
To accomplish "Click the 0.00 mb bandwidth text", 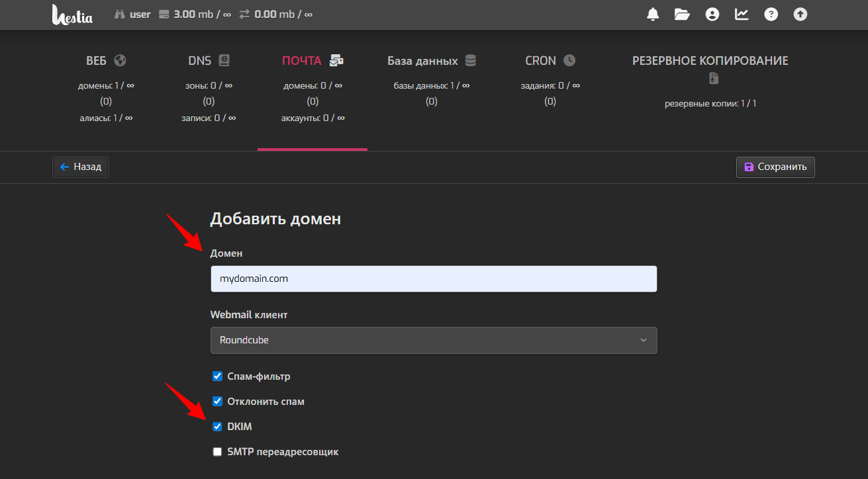I will point(283,14).
